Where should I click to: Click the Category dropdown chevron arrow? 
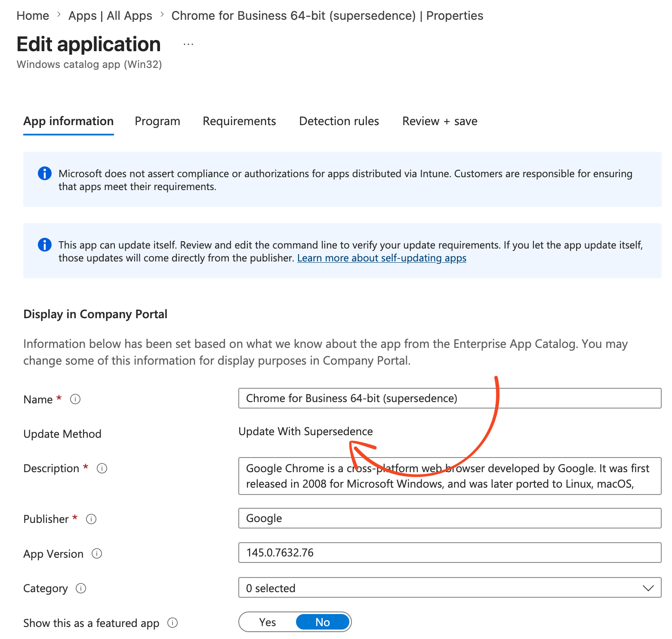[x=648, y=588]
